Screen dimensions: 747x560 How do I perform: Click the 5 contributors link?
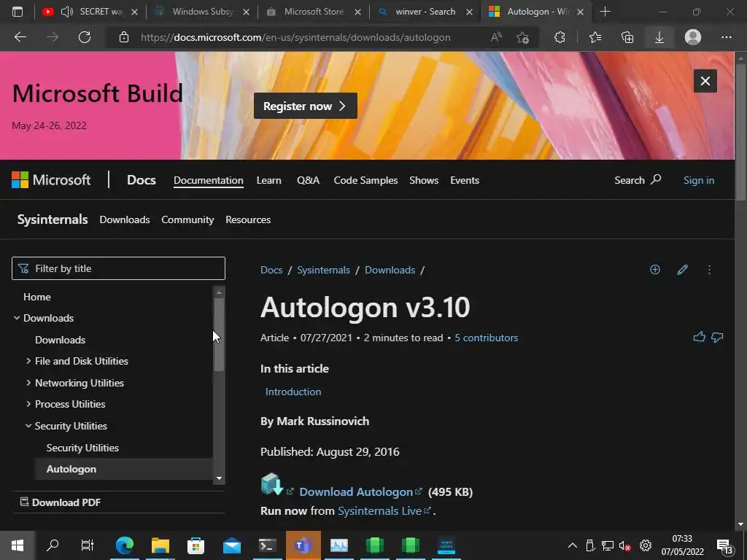pyautogui.click(x=486, y=338)
